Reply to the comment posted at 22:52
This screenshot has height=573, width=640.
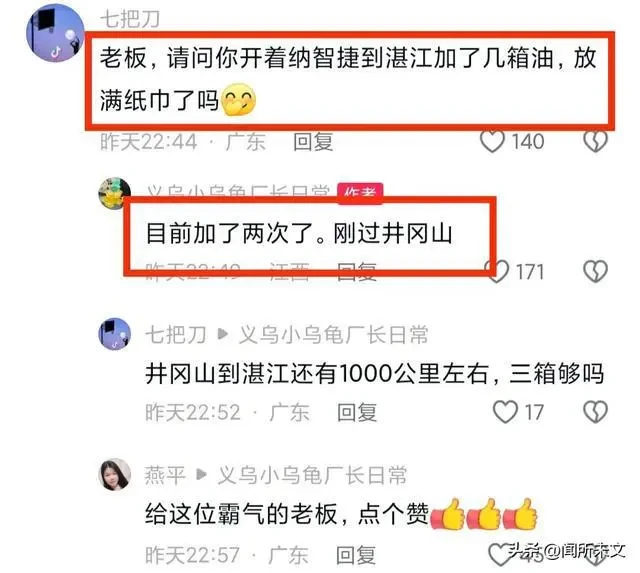tap(357, 412)
